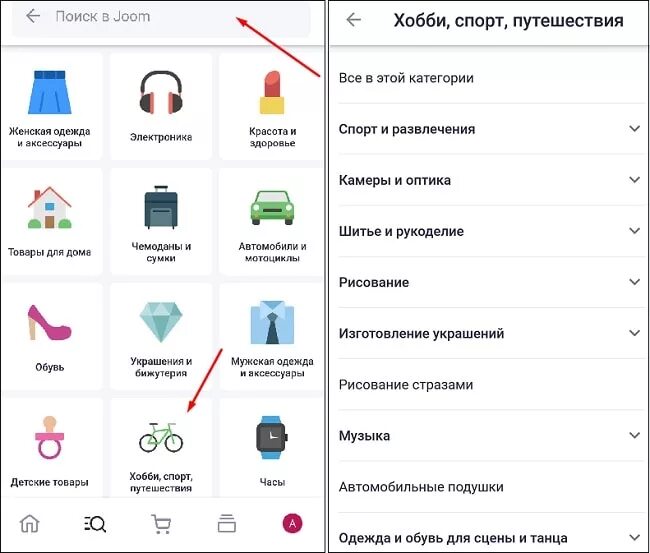
Task: Open the orders stack icon in bottom bar
Action: click(227, 524)
